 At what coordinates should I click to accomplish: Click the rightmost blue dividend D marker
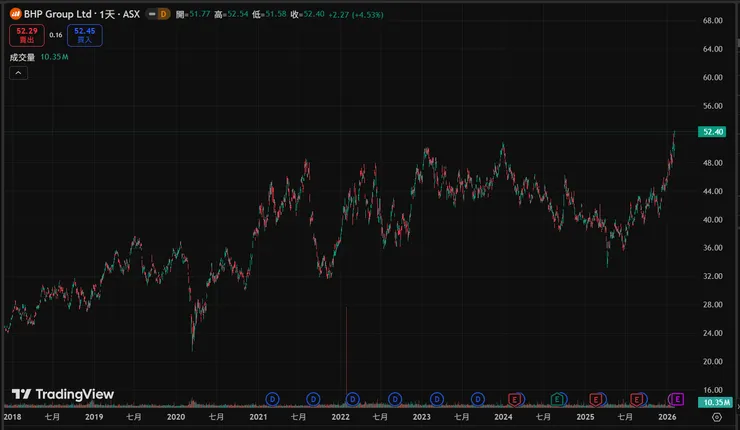pos(475,400)
